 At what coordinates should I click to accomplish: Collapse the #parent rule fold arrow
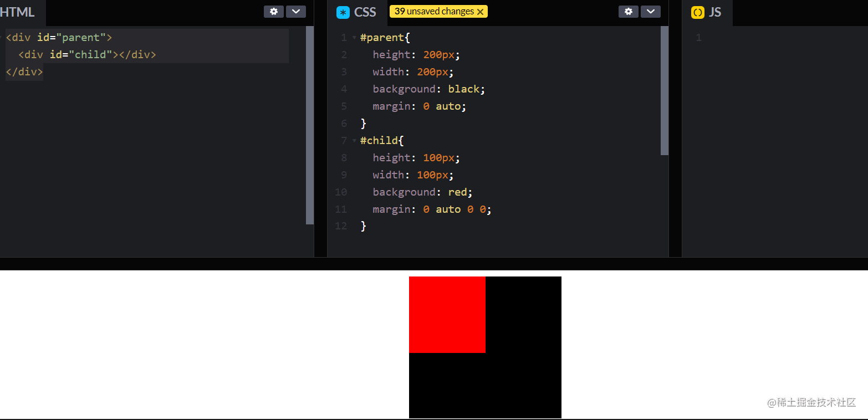click(x=354, y=38)
